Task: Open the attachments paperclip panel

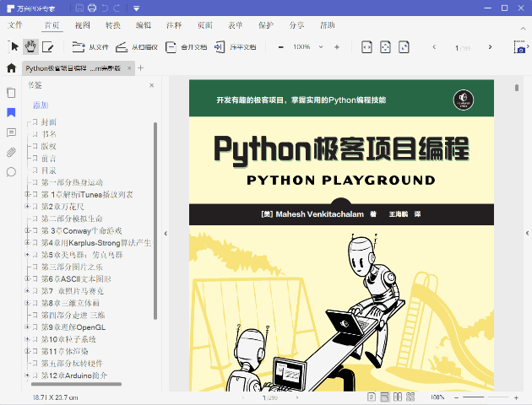Action: click(11, 153)
